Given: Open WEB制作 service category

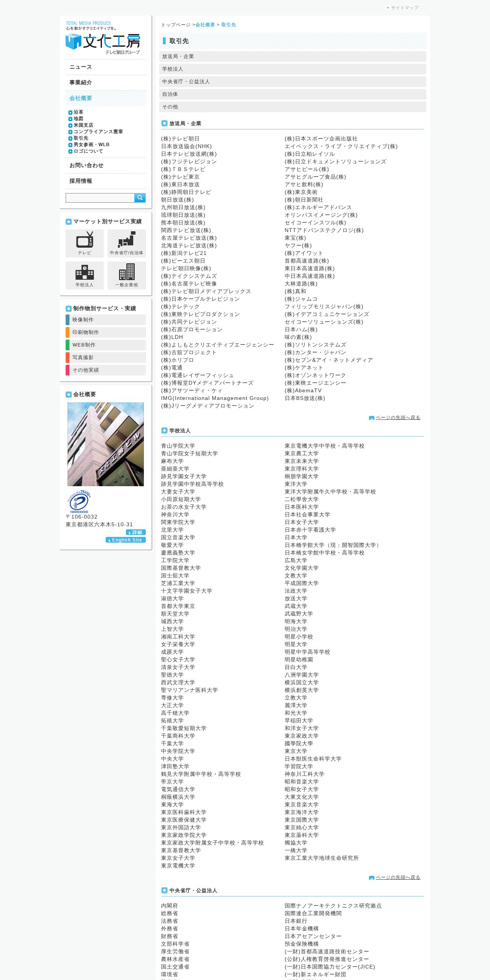Looking at the screenshot, I should click(106, 345).
